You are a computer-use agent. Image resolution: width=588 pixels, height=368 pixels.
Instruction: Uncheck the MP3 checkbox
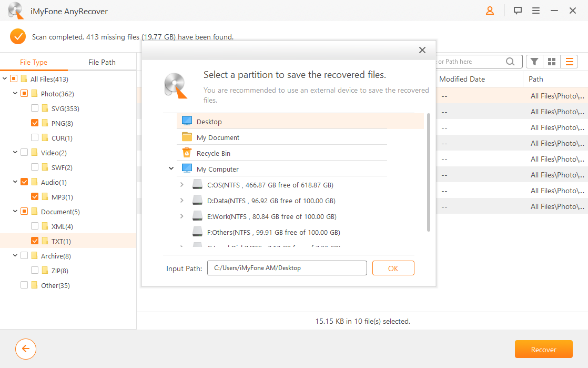(35, 196)
